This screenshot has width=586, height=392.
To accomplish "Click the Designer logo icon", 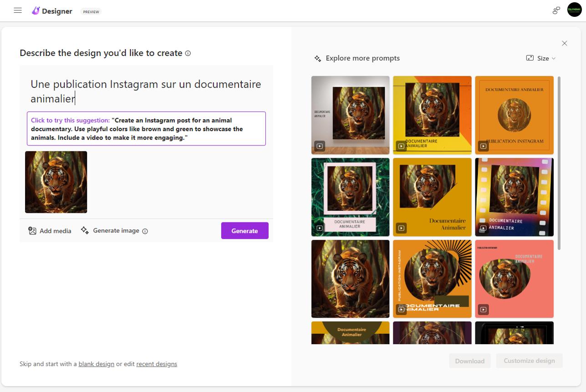I will [36, 10].
